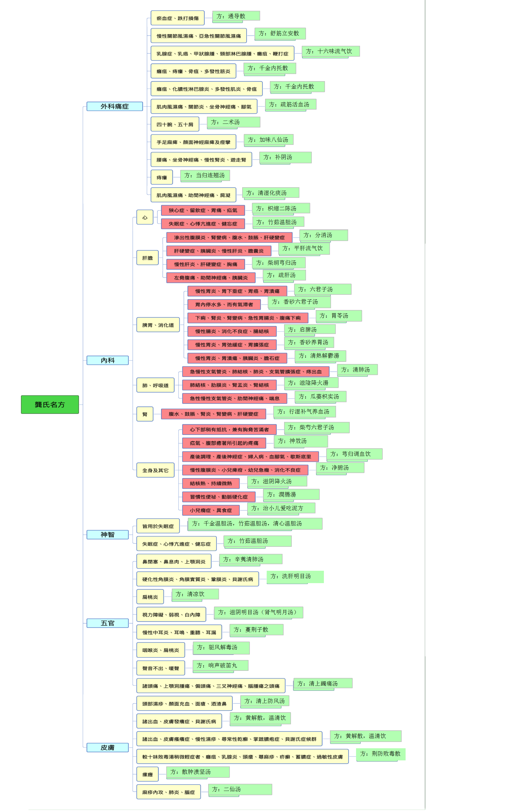Click the 方:治小儿爱吃泥方 label
Screen dimensions: 506x812
pyautogui.click(x=281, y=508)
